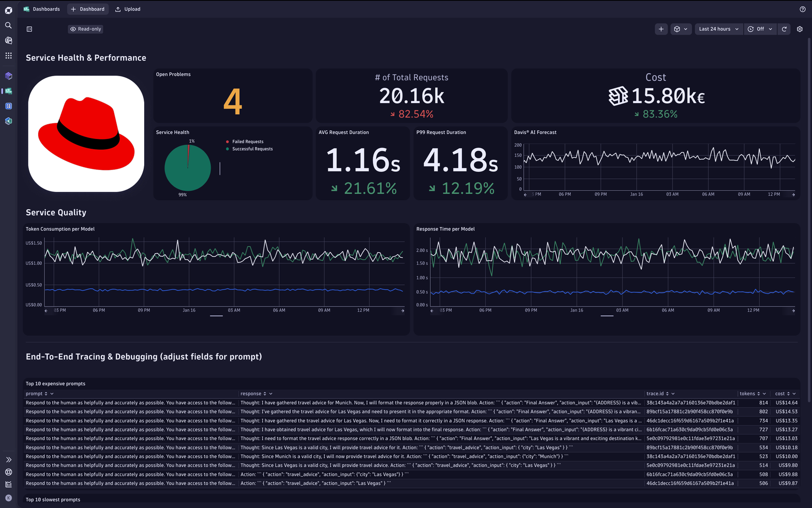Screen dimensions: 812x508
Task: Upload a dashboard file
Action: coord(128,9)
